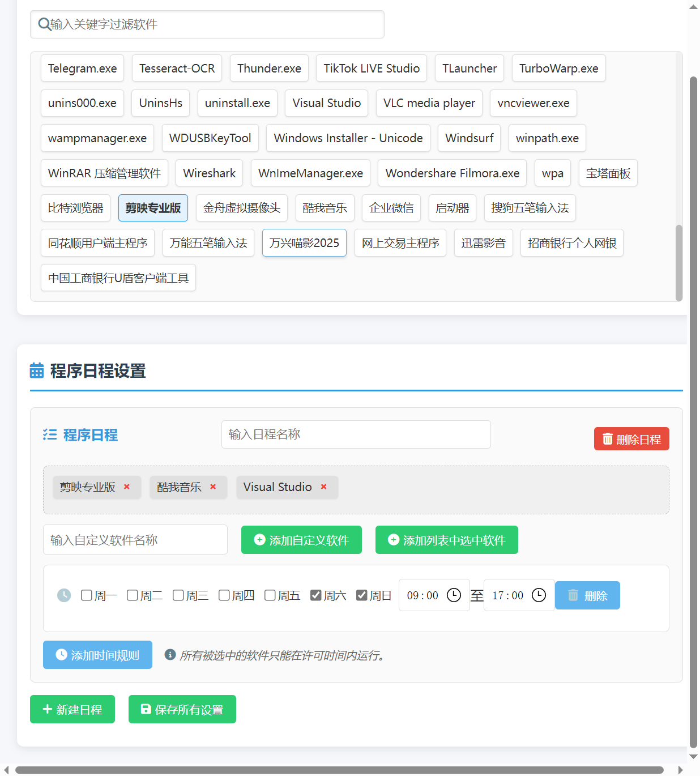Click the trash icon on the 删除日程 button
Screen dimensions: 700x776
click(x=609, y=438)
